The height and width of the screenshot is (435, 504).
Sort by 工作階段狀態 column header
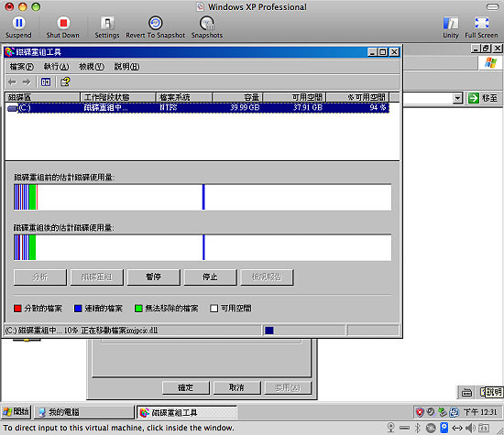[118, 97]
